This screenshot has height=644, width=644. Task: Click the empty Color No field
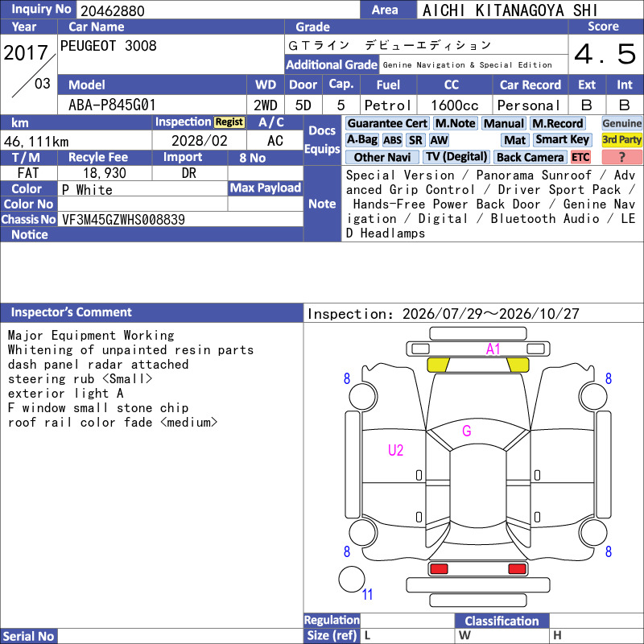click(x=142, y=204)
